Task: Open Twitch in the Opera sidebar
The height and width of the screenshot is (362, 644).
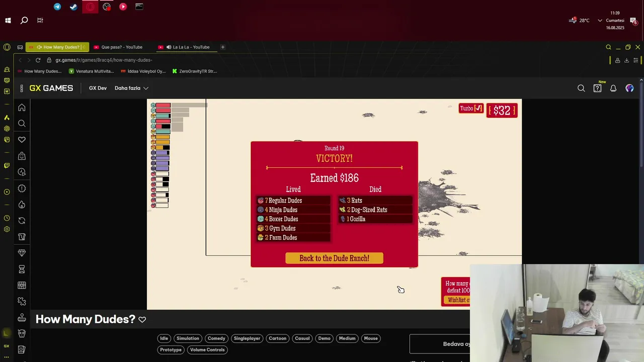Action: 7,165
